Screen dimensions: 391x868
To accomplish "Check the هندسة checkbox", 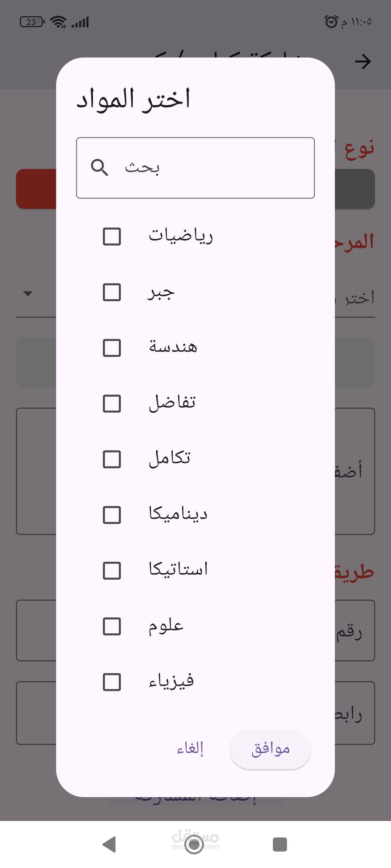I will 112,348.
